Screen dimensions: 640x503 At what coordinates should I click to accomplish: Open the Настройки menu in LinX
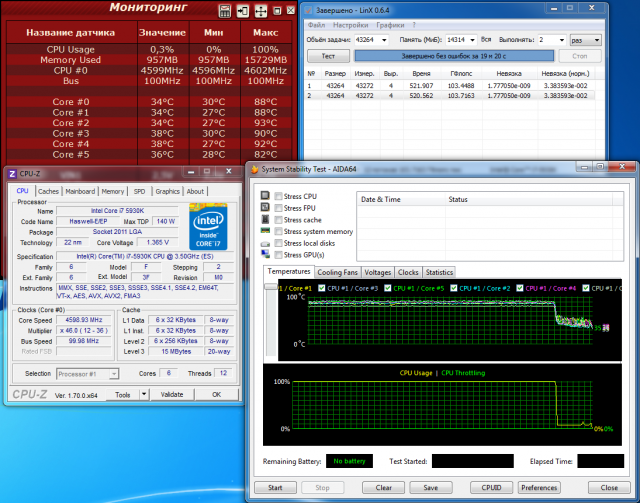[351, 25]
